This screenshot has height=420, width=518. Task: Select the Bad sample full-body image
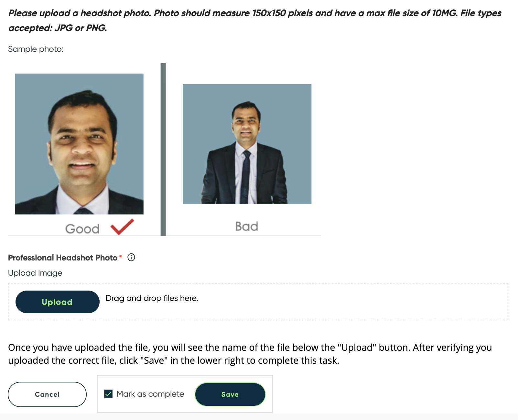tap(247, 144)
